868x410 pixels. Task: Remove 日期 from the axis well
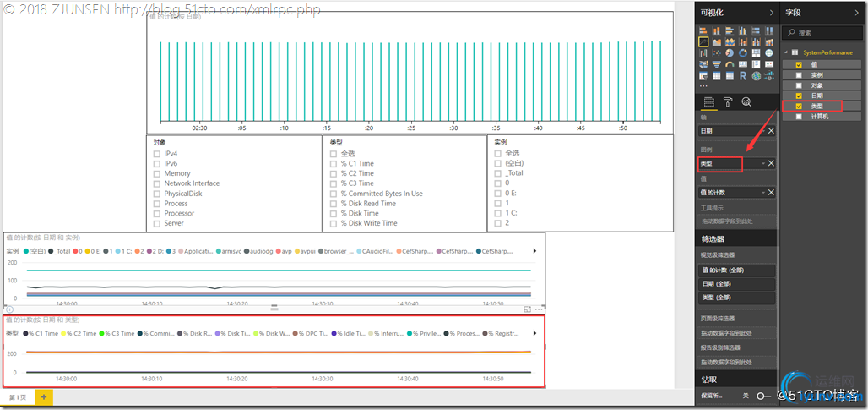point(771,131)
